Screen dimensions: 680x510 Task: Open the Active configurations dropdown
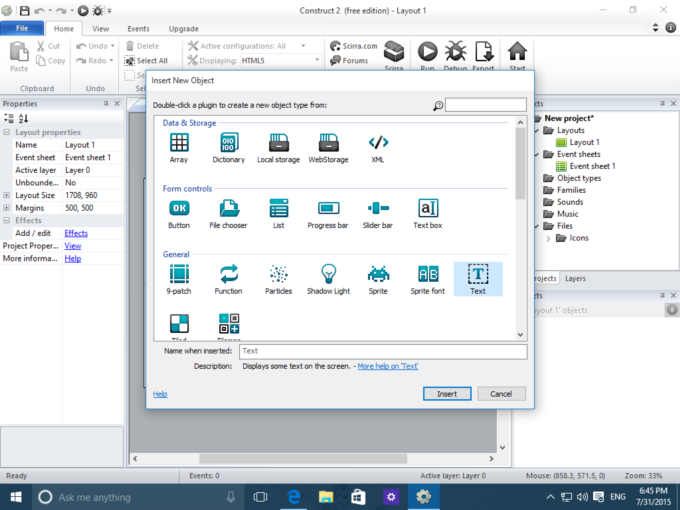point(303,46)
